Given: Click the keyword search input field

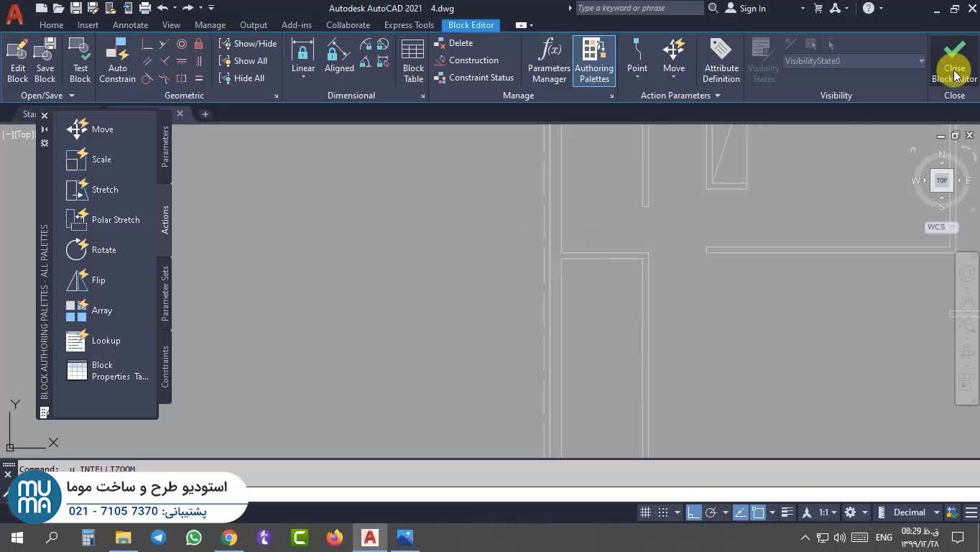Looking at the screenshot, I should [639, 8].
